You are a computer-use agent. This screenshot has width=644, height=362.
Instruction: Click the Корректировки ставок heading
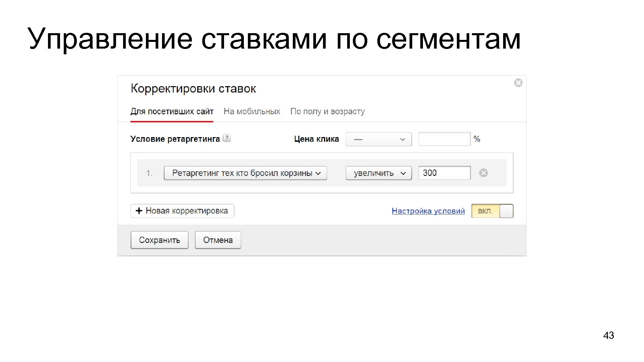pyautogui.click(x=193, y=89)
